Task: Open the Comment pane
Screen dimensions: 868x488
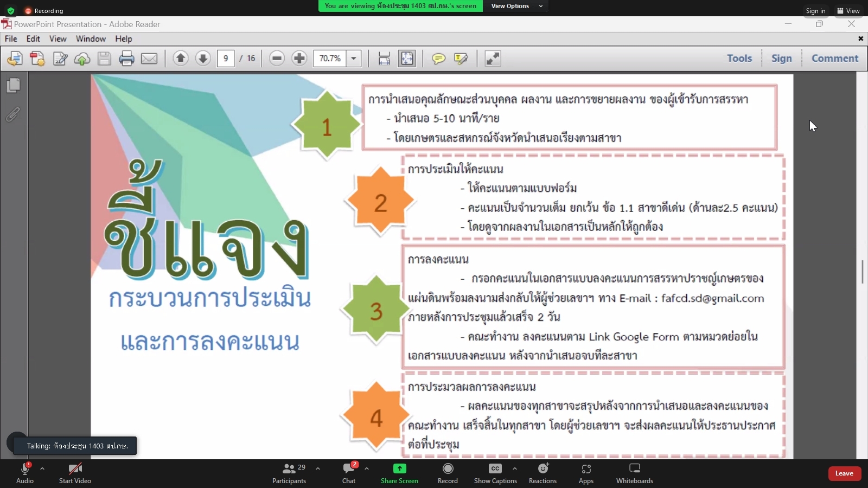Action: pyautogui.click(x=835, y=59)
